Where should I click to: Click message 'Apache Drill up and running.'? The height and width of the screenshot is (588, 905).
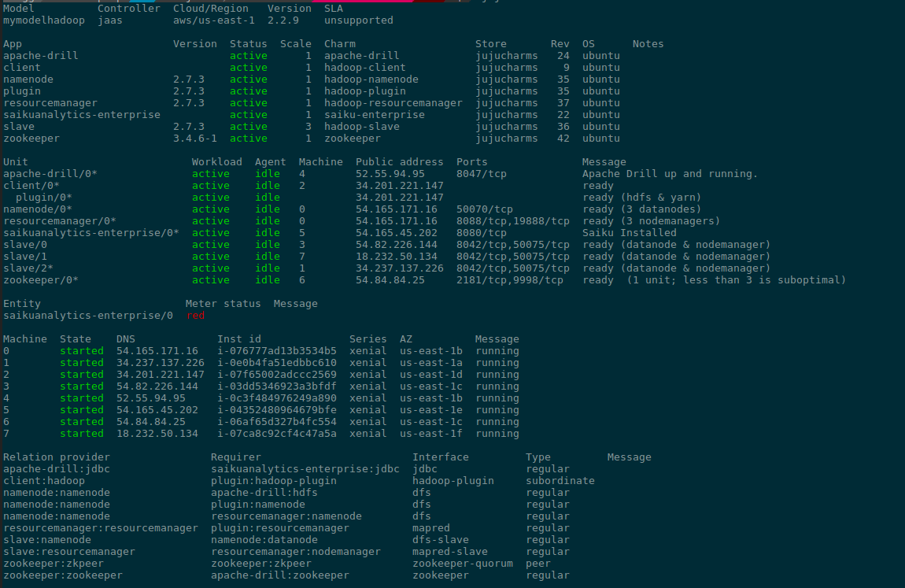[670, 174]
